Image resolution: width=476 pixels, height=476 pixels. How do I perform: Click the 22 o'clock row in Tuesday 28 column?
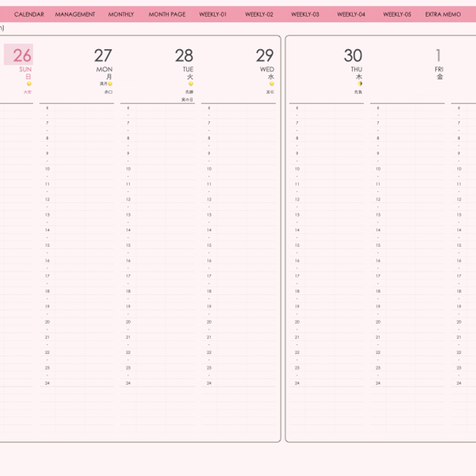(158, 352)
